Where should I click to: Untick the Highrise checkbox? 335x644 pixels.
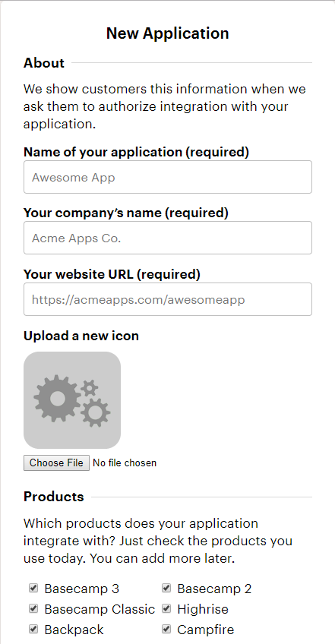[166, 608]
